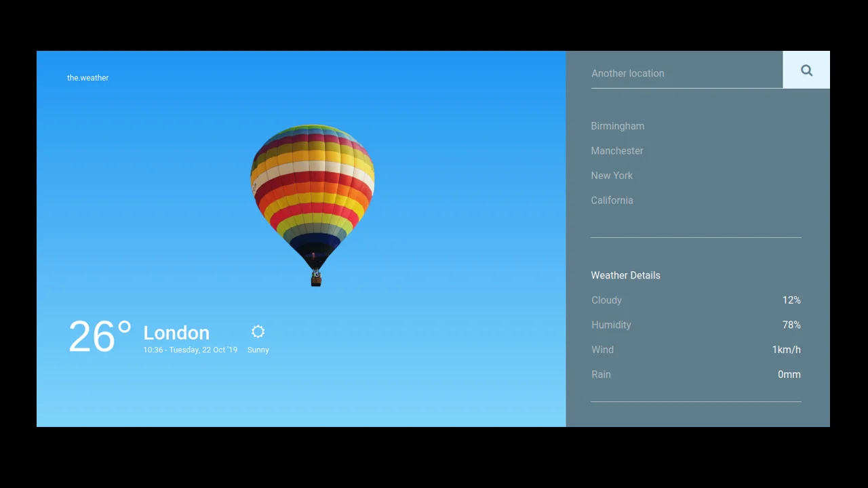Click the sunny weather sun icon

tap(258, 331)
